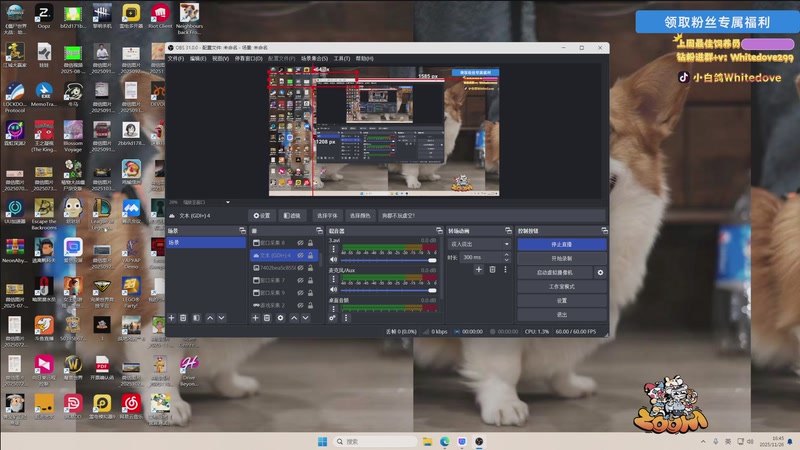Viewport: 800px width, 450px height.
Task: Move selected source down
Action: [305, 318]
